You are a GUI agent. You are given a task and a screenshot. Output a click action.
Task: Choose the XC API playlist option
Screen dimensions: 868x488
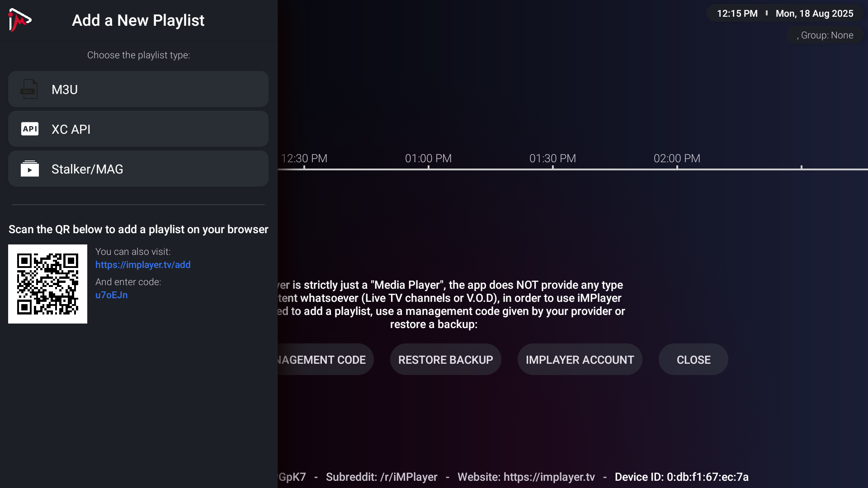tap(138, 129)
